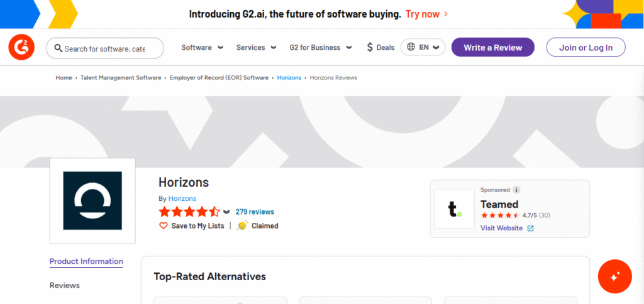644x304 pixels.
Task: Open the 279 reviews link
Action: pyautogui.click(x=255, y=212)
